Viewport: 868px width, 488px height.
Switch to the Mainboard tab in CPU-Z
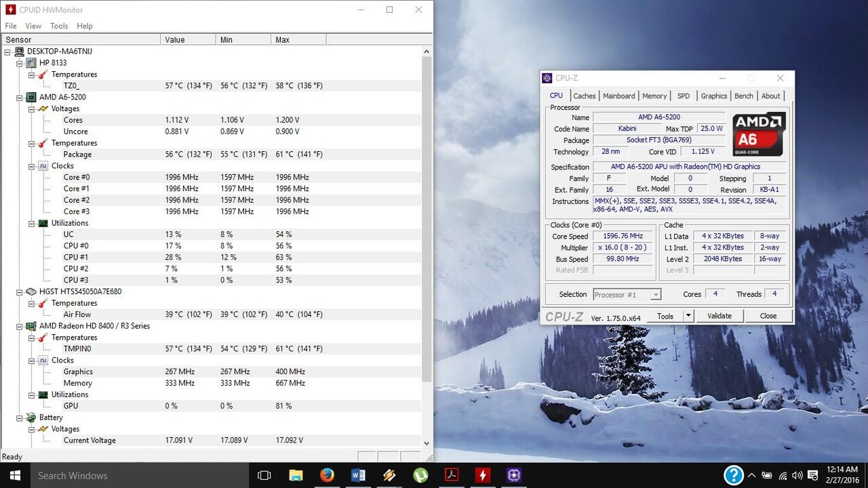pyautogui.click(x=619, y=96)
